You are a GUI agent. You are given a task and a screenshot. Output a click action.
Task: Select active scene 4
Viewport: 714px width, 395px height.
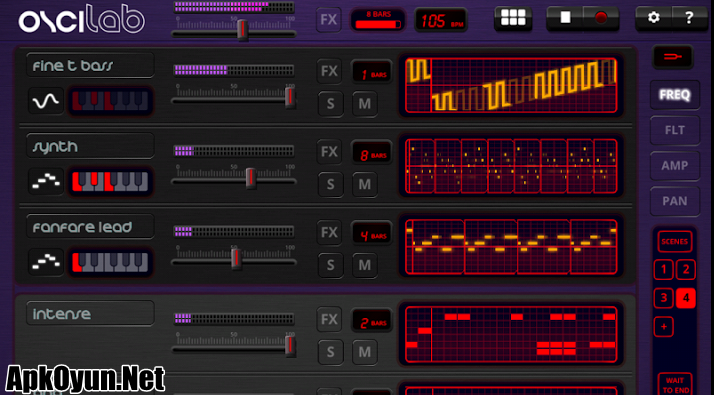tap(686, 298)
